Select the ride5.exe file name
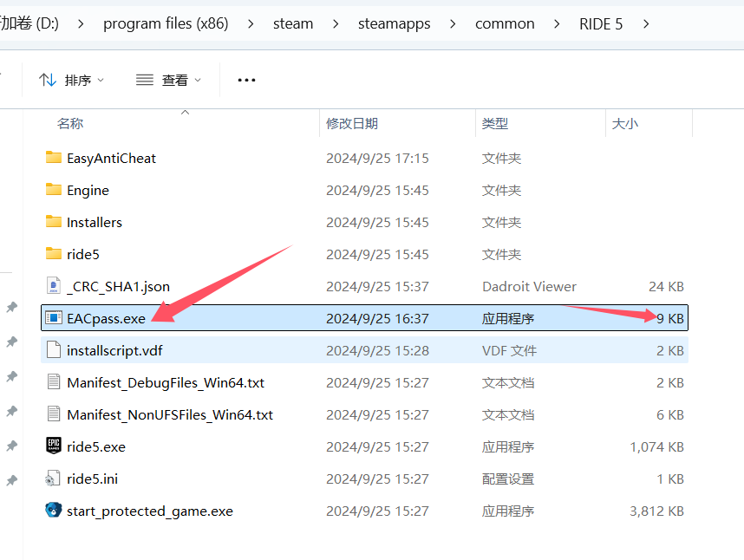The height and width of the screenshot is (560, 744). click(x=96, y=446)
